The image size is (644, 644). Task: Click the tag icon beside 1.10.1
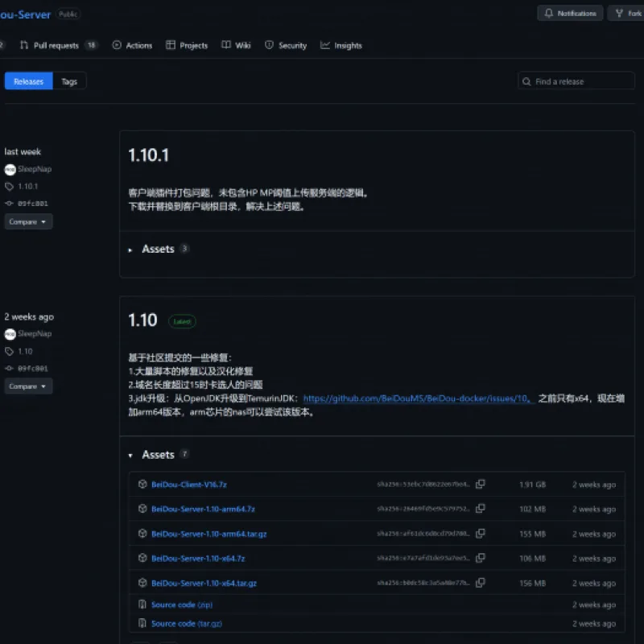[x=10, y=187]
